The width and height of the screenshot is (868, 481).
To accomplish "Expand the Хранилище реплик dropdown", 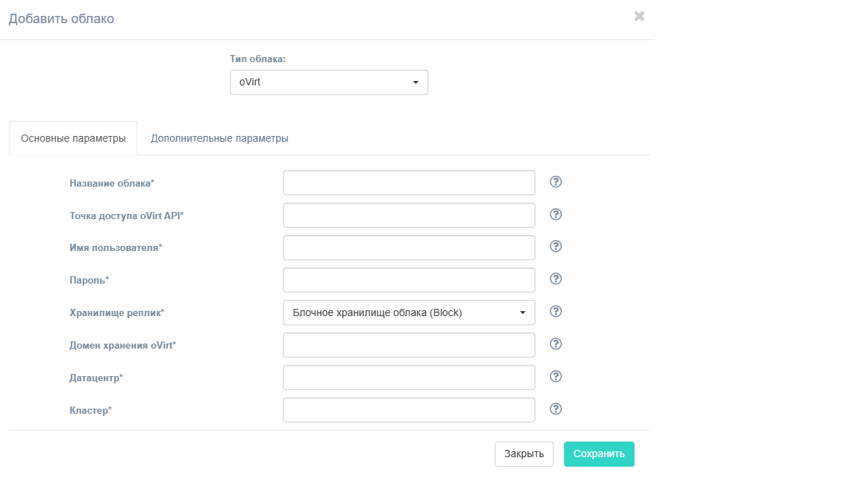I will pyautogui.click(x=409, y=312).
